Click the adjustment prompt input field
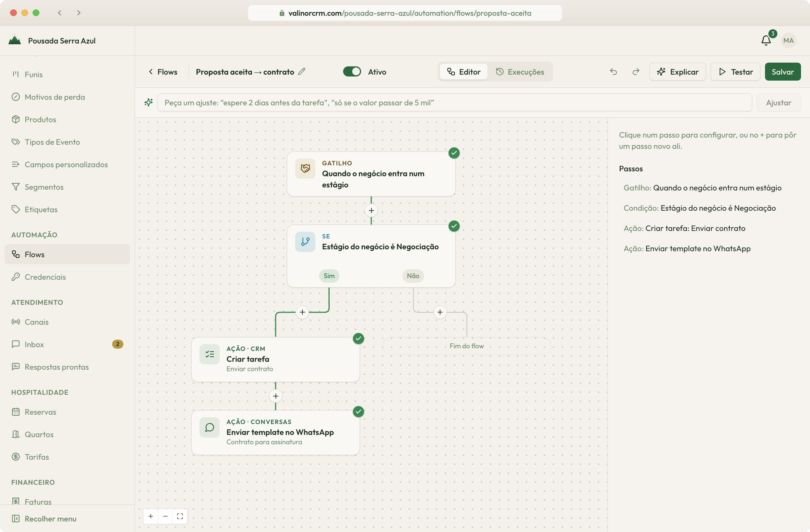This screenshot has width=810, height=532. pos(454,102)
